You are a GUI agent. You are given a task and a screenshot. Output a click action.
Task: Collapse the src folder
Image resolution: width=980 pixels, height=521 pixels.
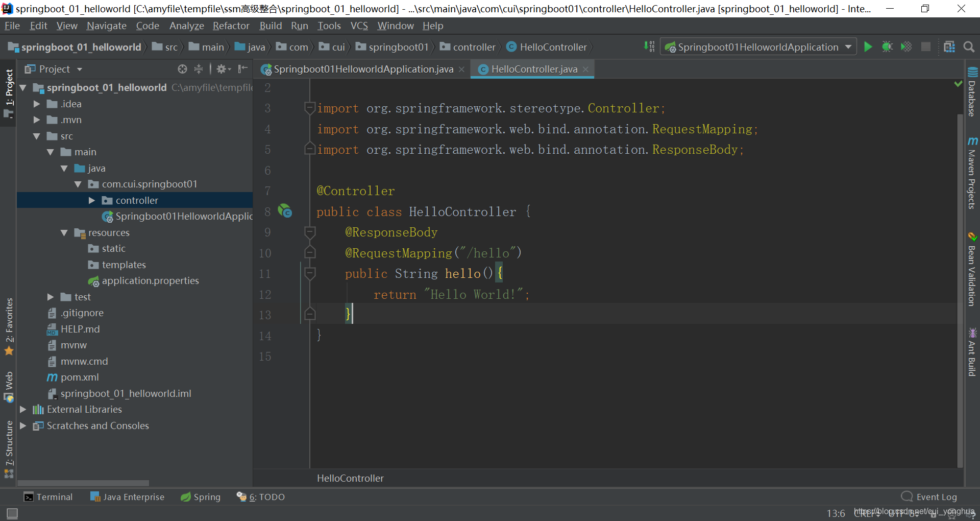tap(37, 136)
